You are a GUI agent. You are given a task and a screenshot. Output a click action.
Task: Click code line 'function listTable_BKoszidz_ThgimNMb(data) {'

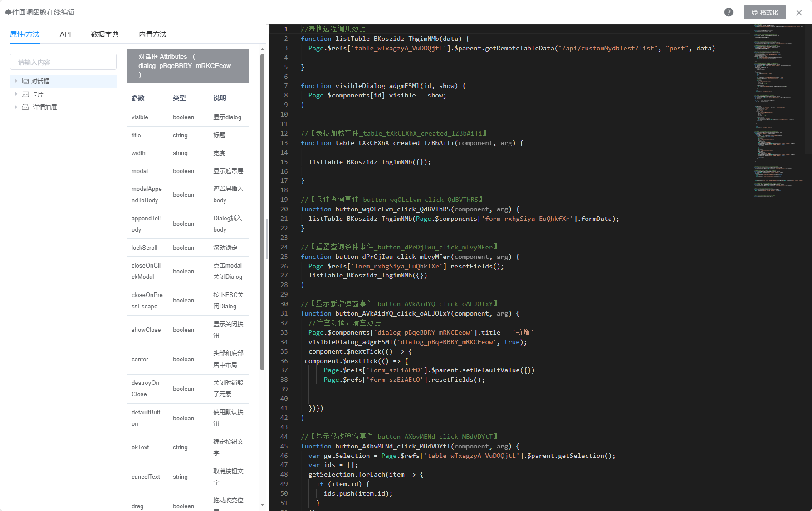pyautogui.click(x=385, y=39)
